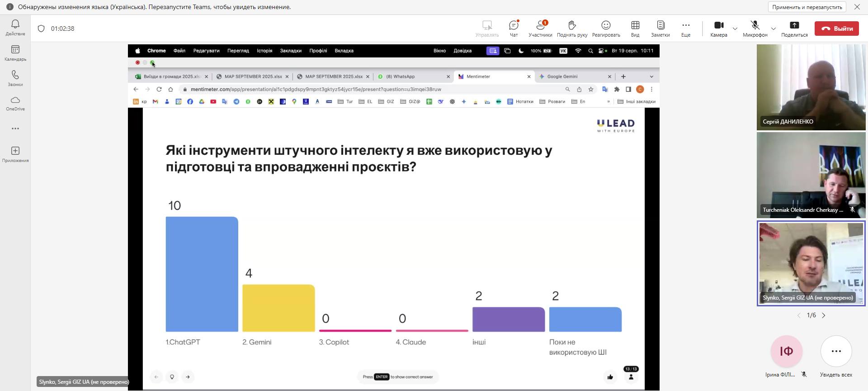Unmute the microphone
The height and width of the screenshot is (391, 868).
coord(755,28)
